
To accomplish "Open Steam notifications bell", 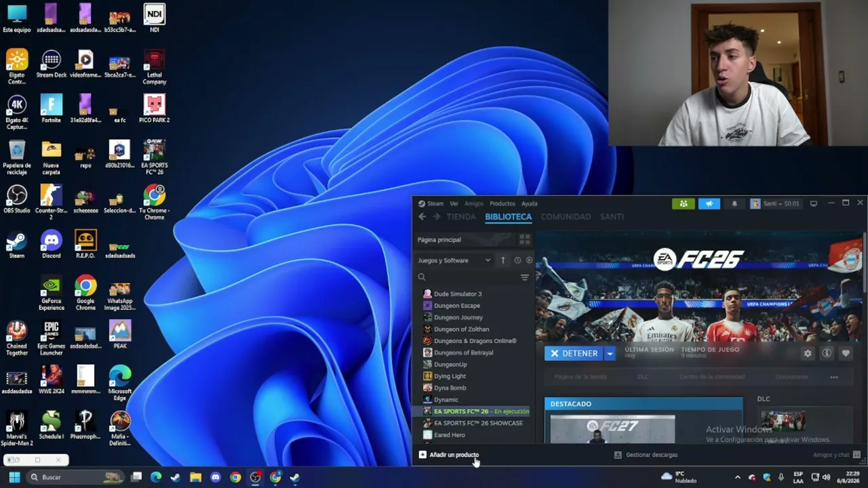I will (734, 203).
